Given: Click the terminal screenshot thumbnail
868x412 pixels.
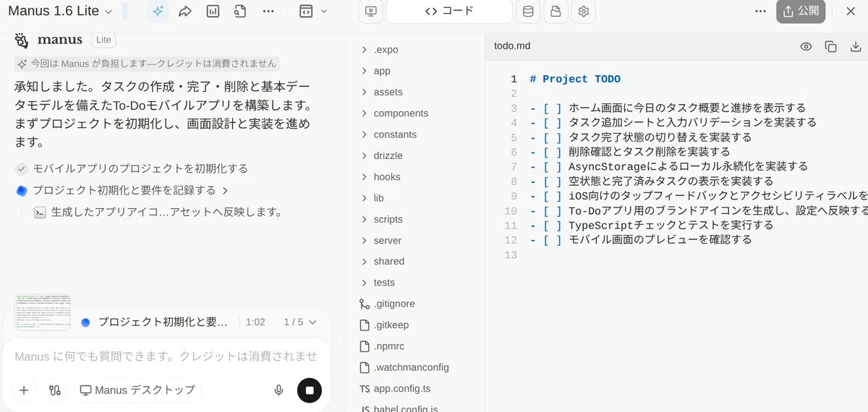Looking at the screenshot, I should click(43, 312).
